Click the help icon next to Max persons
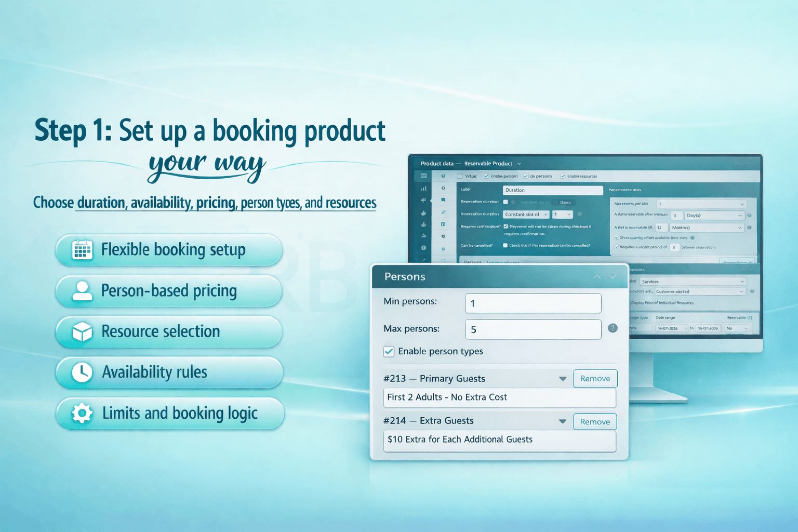 [613, 328]
